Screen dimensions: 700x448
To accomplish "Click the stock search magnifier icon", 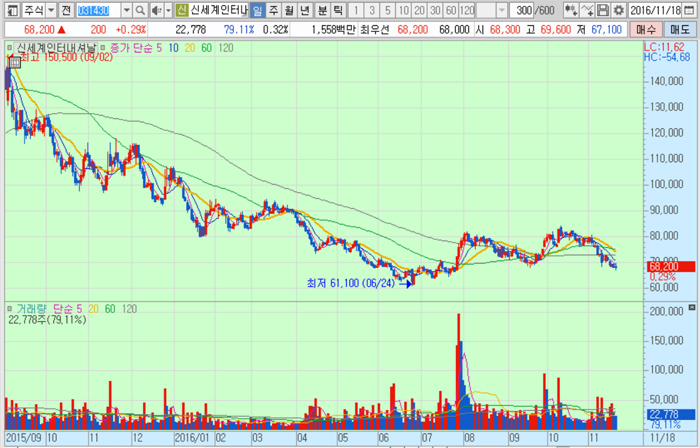I will click(x=139, y=10).
